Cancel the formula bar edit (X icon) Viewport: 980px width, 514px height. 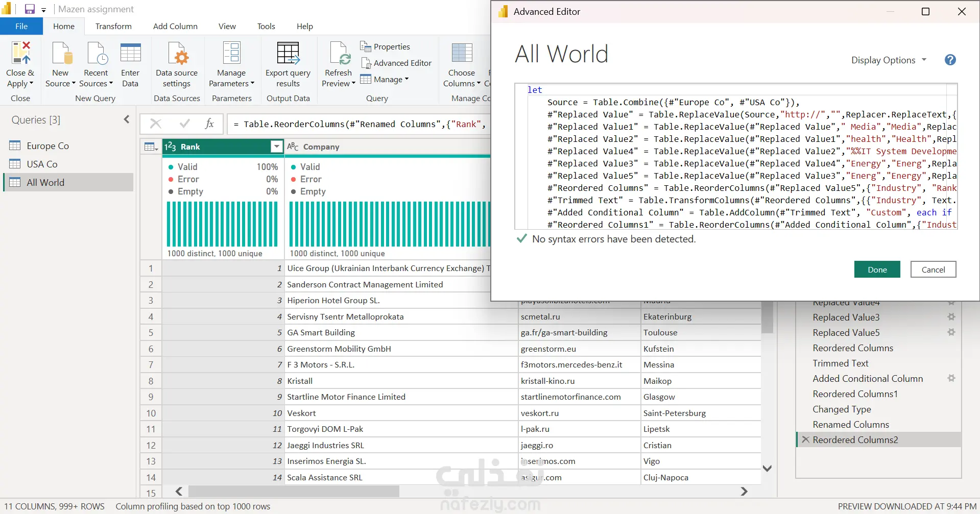[156, 124]
